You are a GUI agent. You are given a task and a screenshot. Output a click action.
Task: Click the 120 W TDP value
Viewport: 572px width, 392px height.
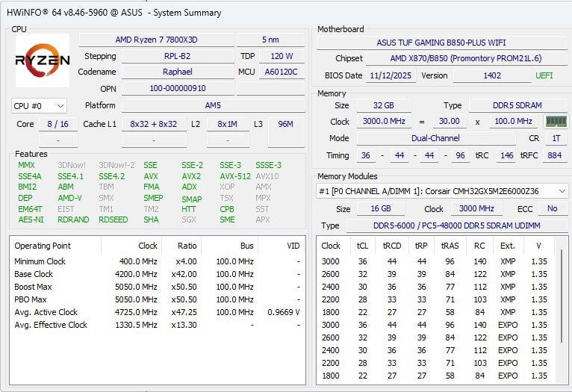click(x=282, y=56)
